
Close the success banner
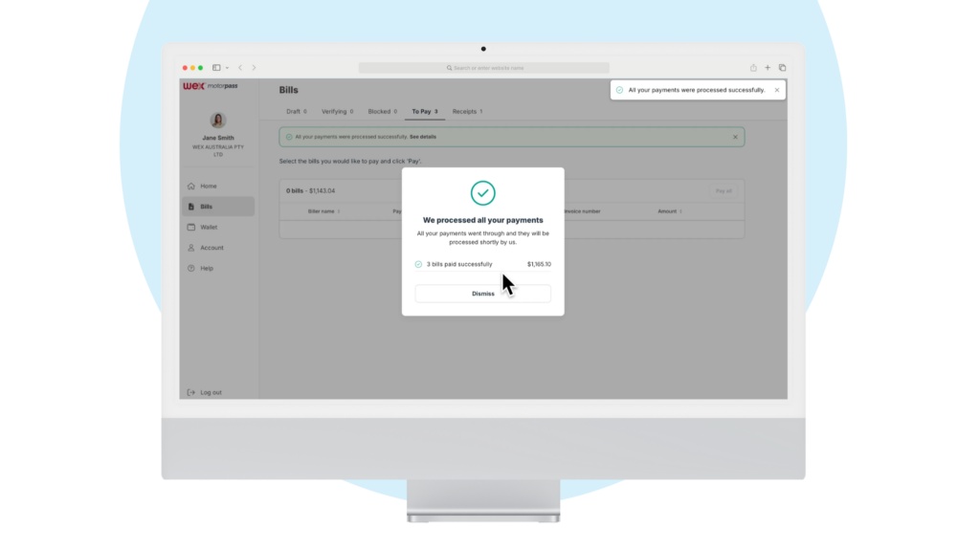click(x=735, y=136)
